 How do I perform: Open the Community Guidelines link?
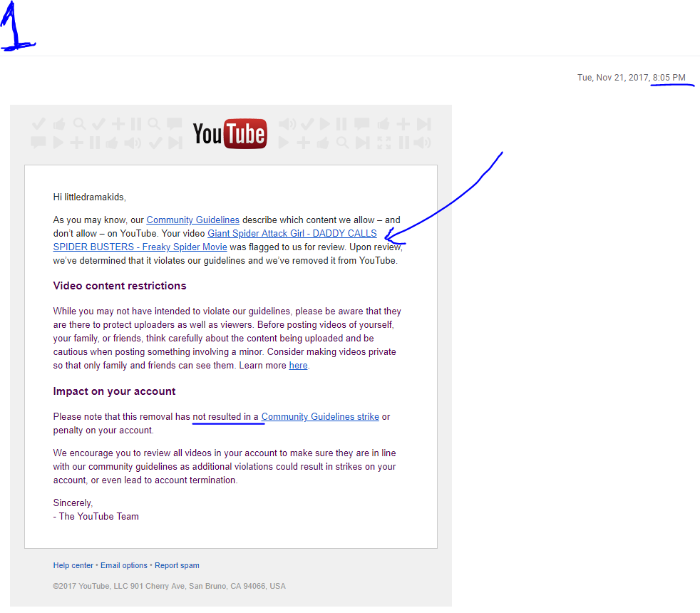[193, 220]
